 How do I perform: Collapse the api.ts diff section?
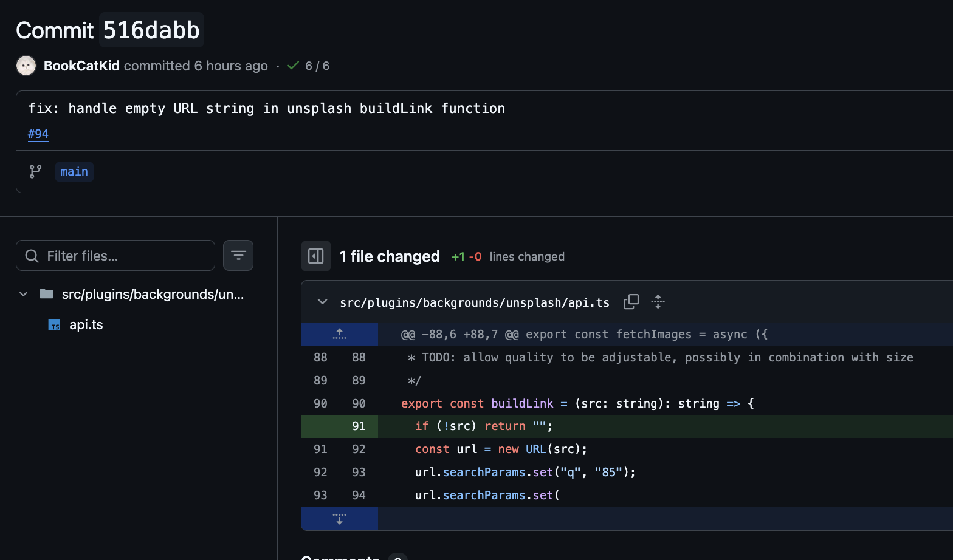323,302
